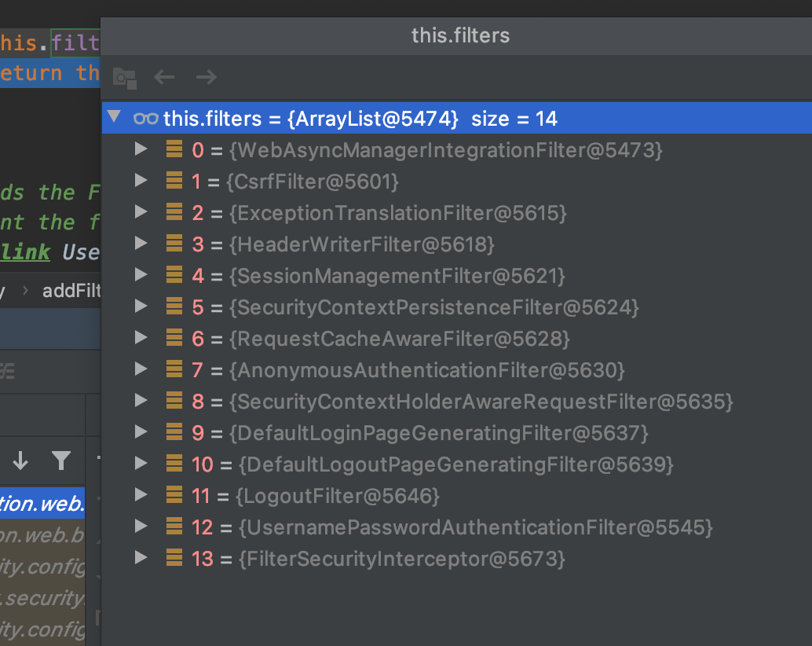Click the array element icon for index 10
Image resolution: width=812 pixels, height=646 pixels.
(x=174, y=463)
